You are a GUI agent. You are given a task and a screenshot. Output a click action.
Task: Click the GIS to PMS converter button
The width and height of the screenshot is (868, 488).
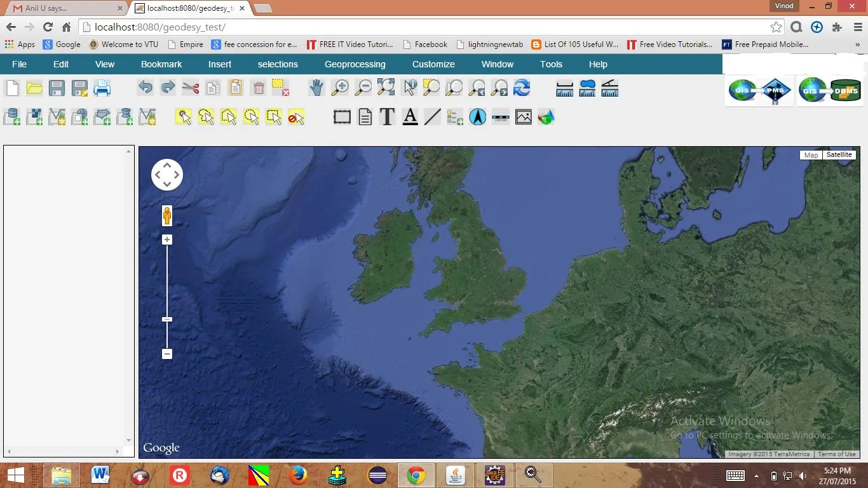pyautogui.click(x=761, y=91)
